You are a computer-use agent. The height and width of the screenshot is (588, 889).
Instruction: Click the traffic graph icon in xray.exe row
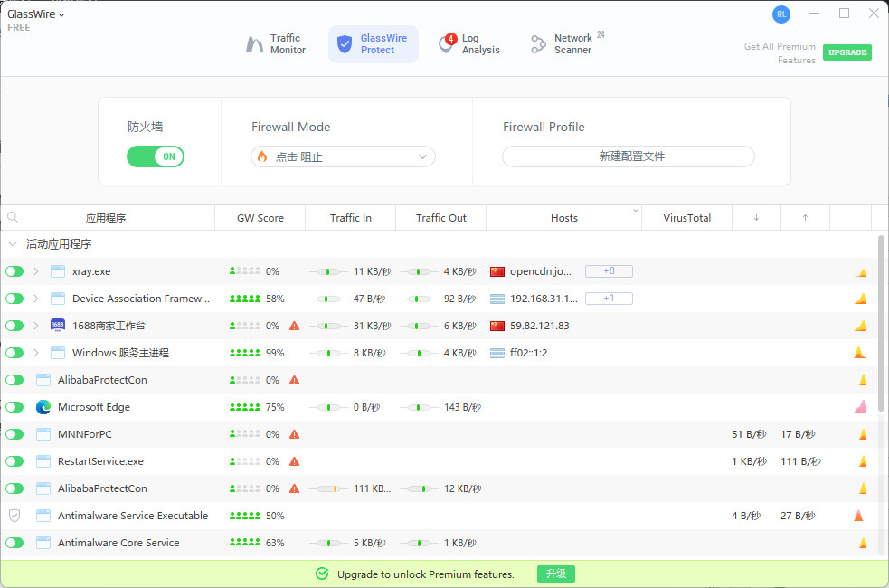(862, 272)
